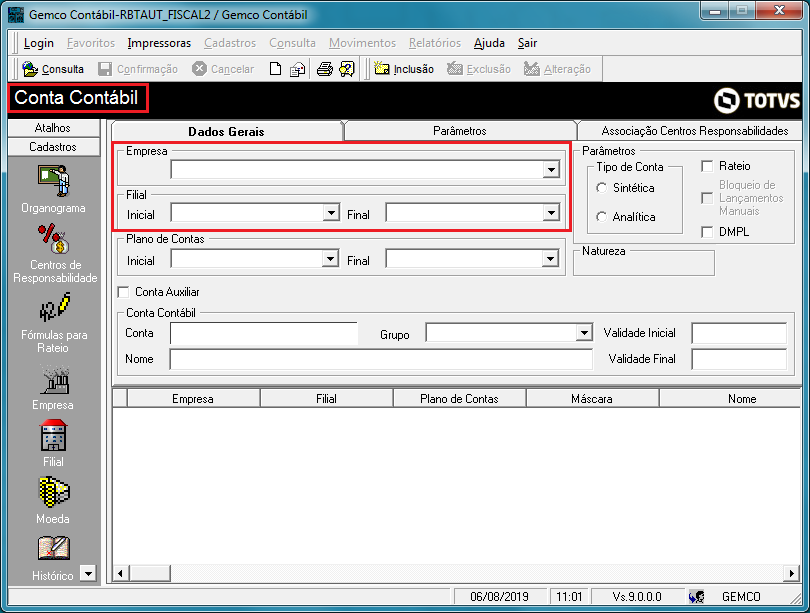810x613 pixels.
Task: Click the Alteração toolbar icon
Action: [x=532, y=68]
